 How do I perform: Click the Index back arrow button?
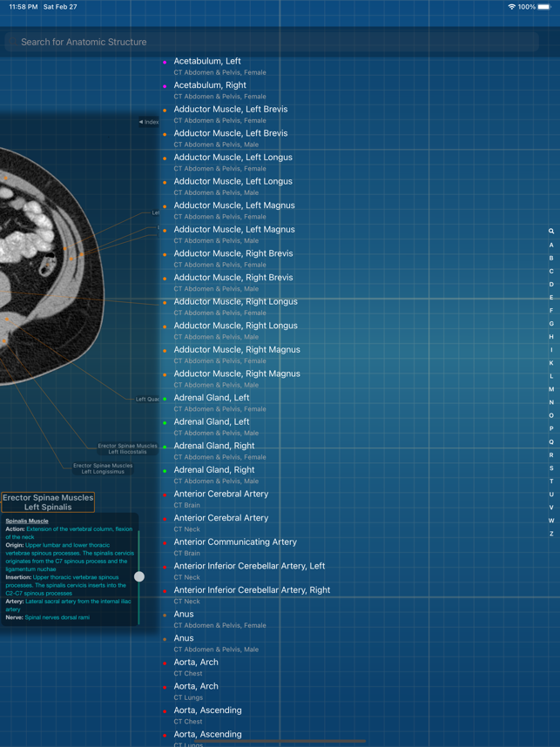(148, 122)
